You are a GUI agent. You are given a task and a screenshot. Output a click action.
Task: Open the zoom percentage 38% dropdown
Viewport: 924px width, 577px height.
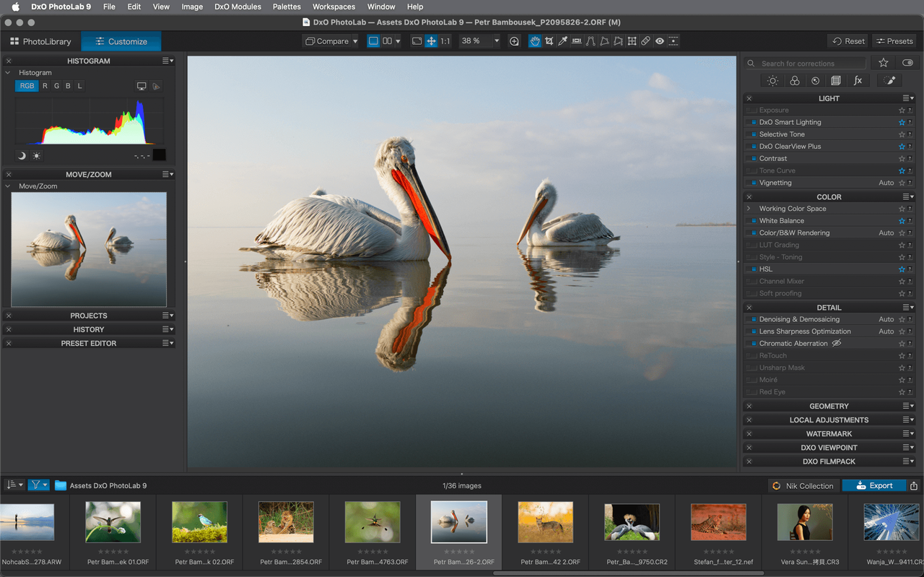(479, 41)
